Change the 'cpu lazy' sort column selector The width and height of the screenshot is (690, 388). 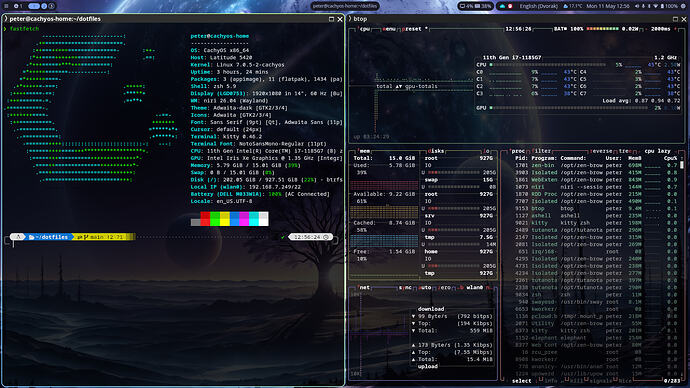point(657,151)
